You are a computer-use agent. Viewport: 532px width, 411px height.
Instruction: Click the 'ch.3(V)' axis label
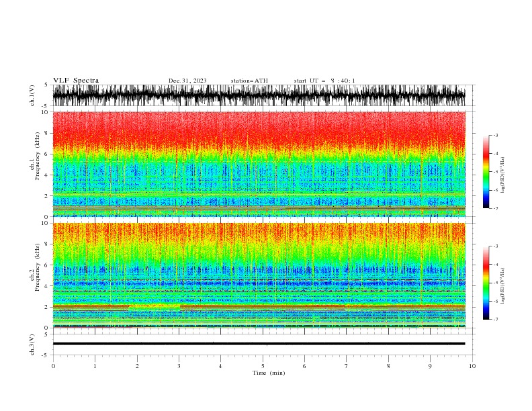click(32, 345)
